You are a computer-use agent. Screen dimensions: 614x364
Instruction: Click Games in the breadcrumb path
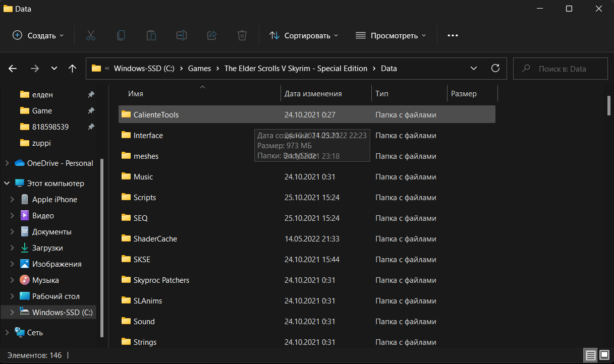point(199,69)
